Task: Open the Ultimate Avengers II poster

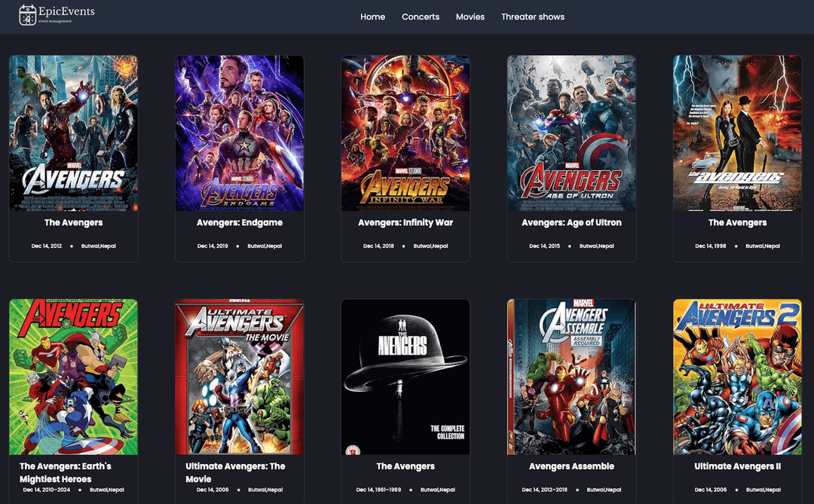Action: click(x=737, y=376)
